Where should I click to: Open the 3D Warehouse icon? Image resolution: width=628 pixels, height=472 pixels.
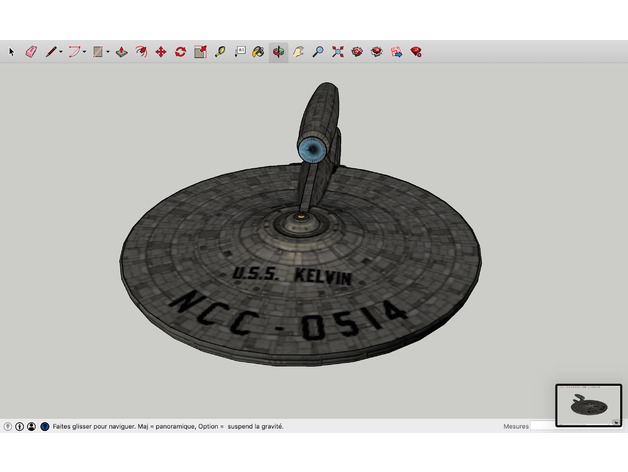[357, 52]
